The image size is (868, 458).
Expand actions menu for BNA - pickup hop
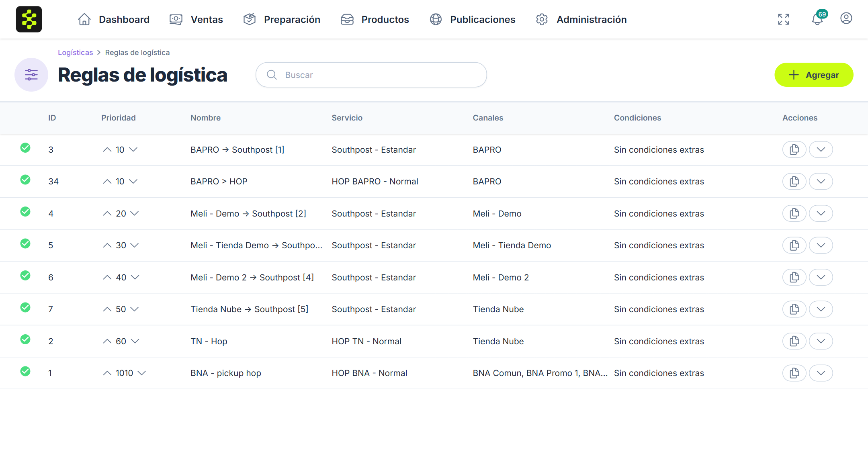[821, 373]
